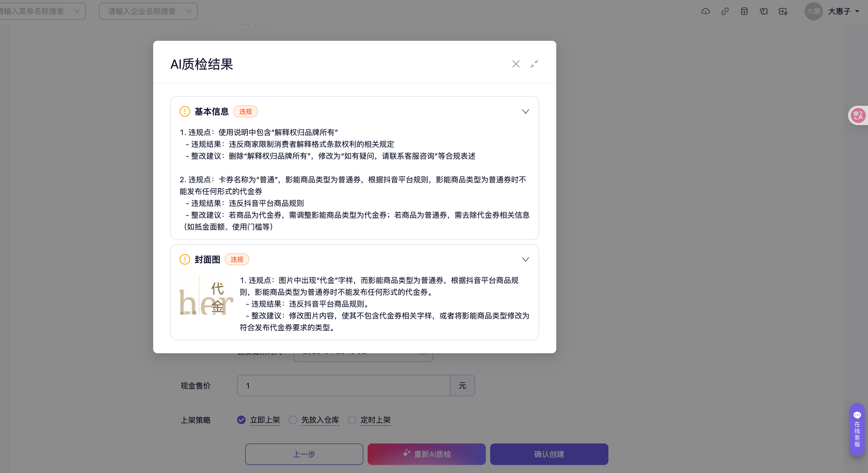Open the 大惠子 user account menu
868x473 pixels.
[842, 12]
